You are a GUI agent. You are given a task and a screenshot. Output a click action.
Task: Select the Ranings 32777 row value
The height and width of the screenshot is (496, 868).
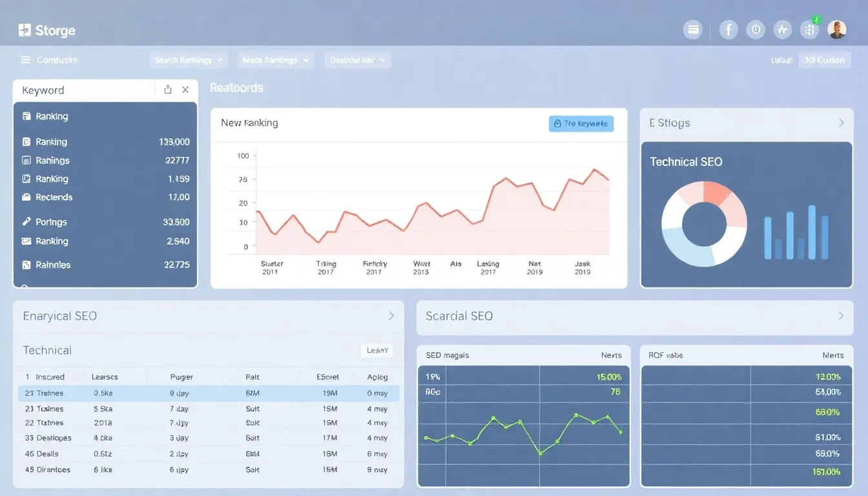[x=177, y=160]
